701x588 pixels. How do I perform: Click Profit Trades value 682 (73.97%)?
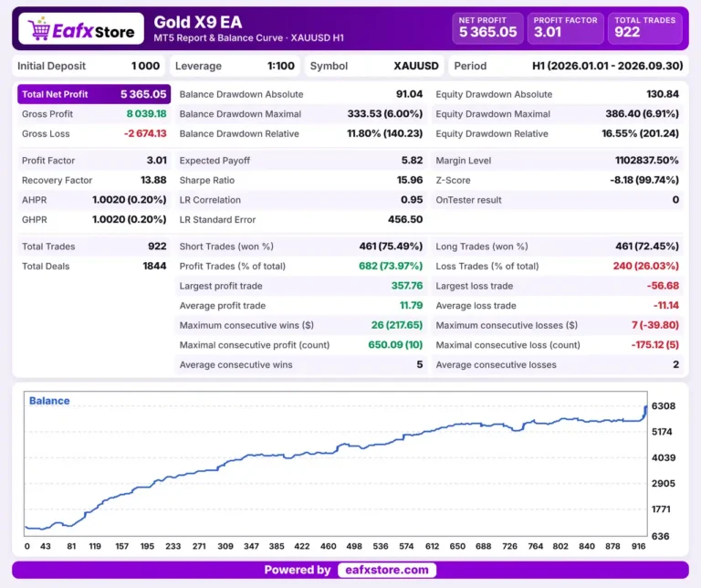pyautogui.click(x=391, y=266)
